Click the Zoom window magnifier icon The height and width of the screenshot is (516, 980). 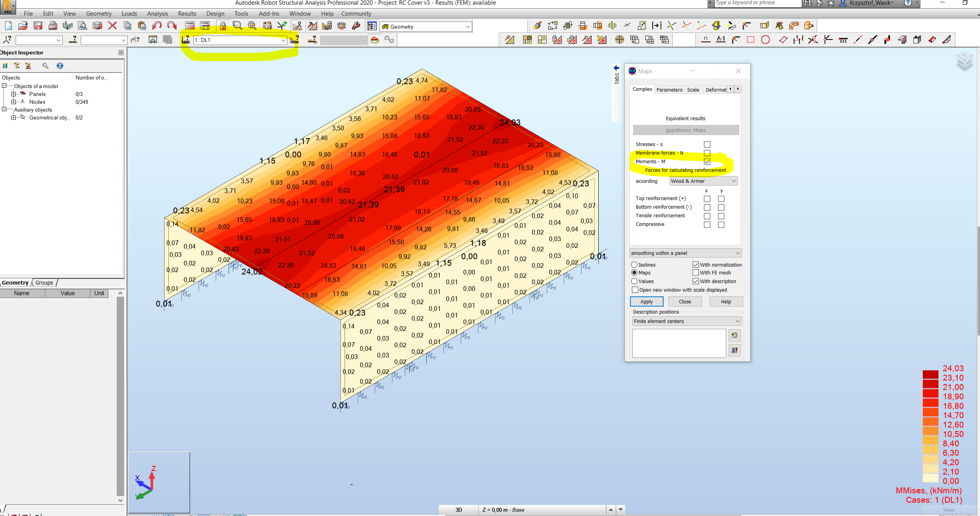236,26
